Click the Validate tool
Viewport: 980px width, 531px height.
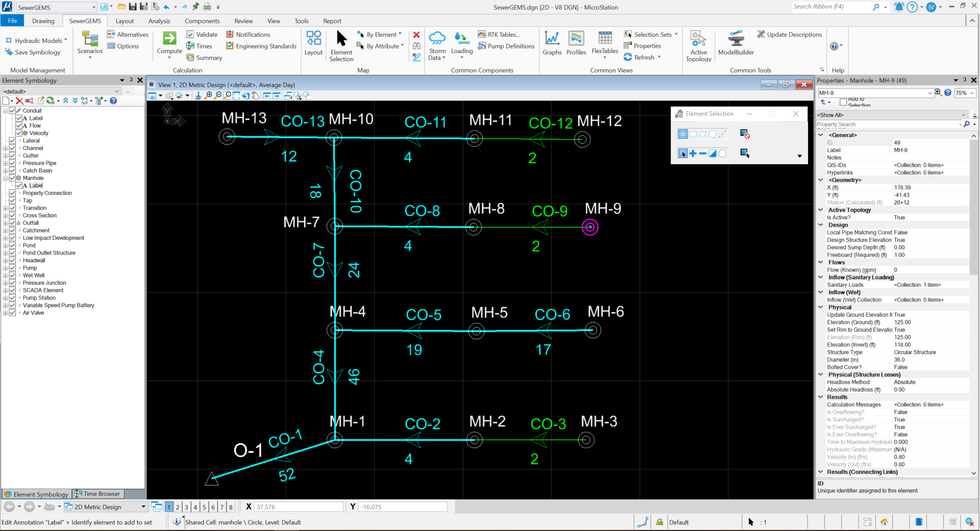202,34
